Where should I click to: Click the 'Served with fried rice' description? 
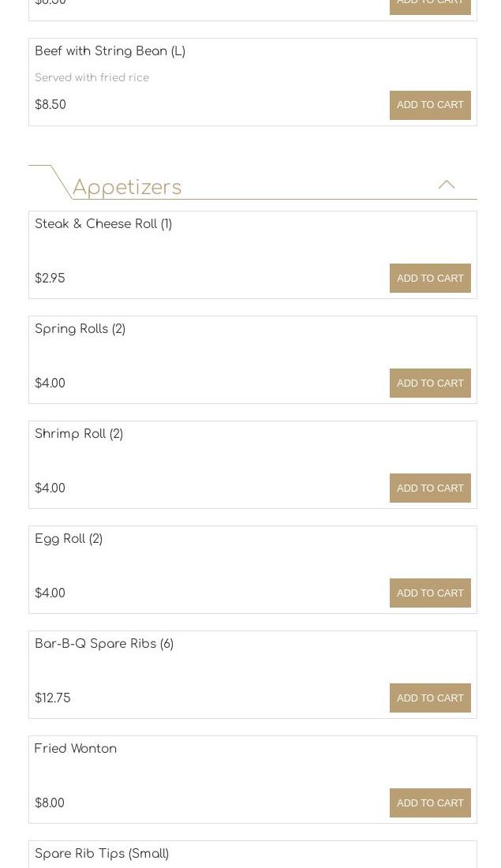pos(92,78)
